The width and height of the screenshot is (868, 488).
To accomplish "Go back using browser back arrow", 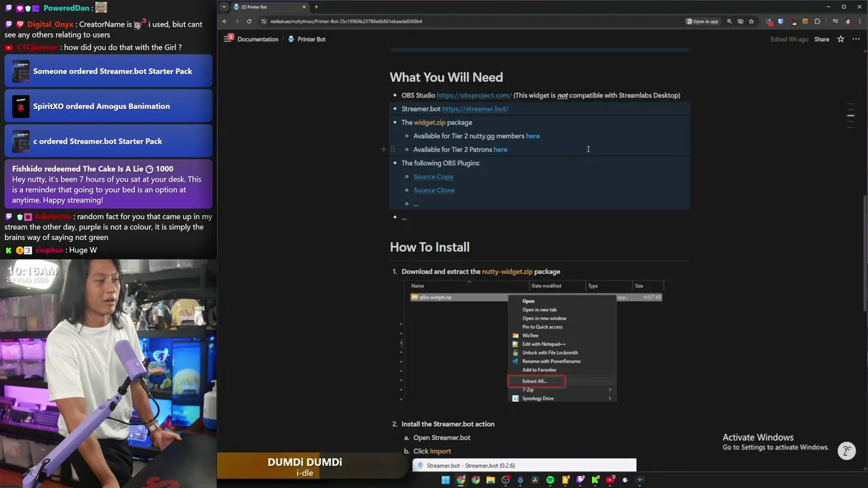I will point(224,21).
